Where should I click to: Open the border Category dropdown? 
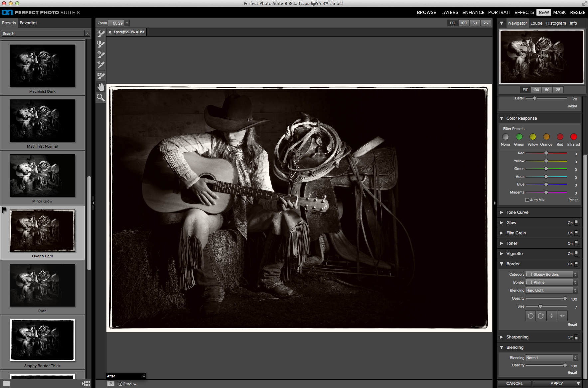point(552,274)
